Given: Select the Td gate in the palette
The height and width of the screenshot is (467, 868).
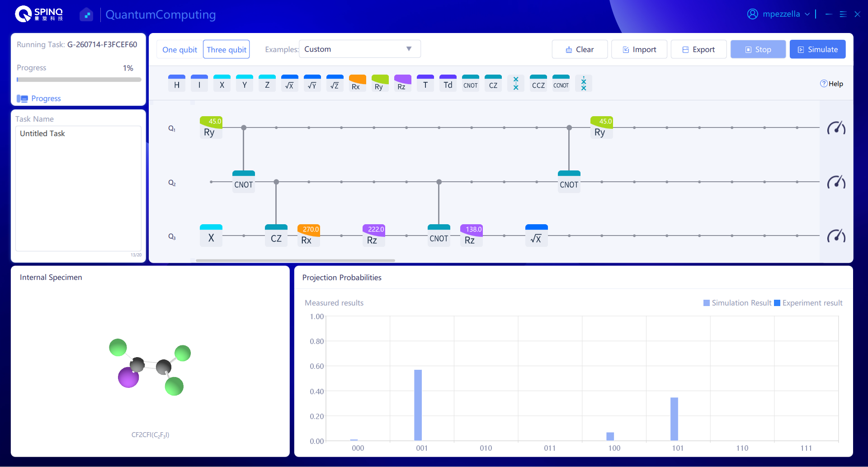Looking at the screenshot, I should pos(448,84).
